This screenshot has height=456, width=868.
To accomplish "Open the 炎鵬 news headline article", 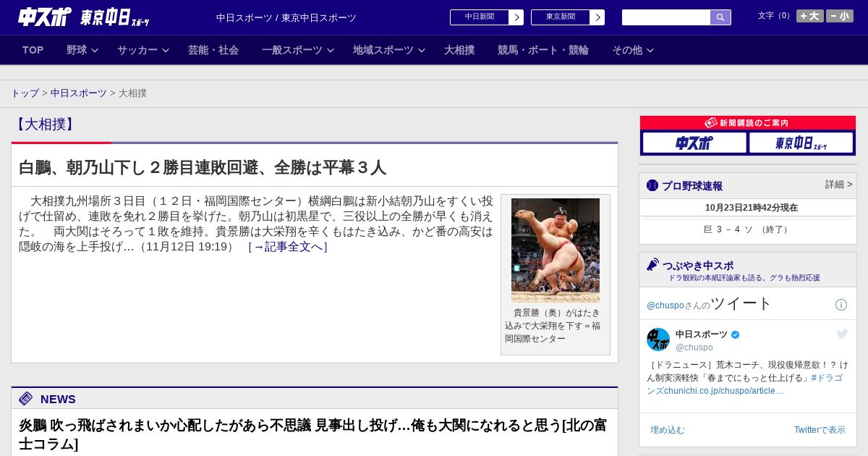I will (312, 434).
